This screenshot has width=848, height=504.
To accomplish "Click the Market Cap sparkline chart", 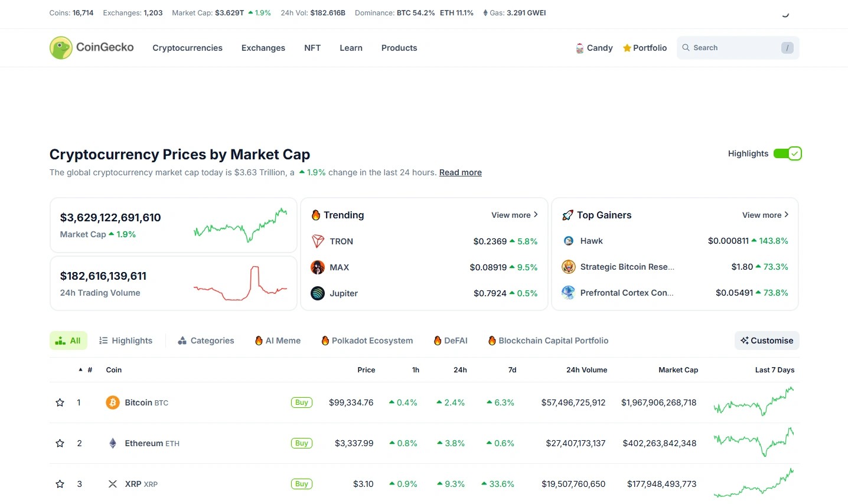I will (x=240, y=225).
